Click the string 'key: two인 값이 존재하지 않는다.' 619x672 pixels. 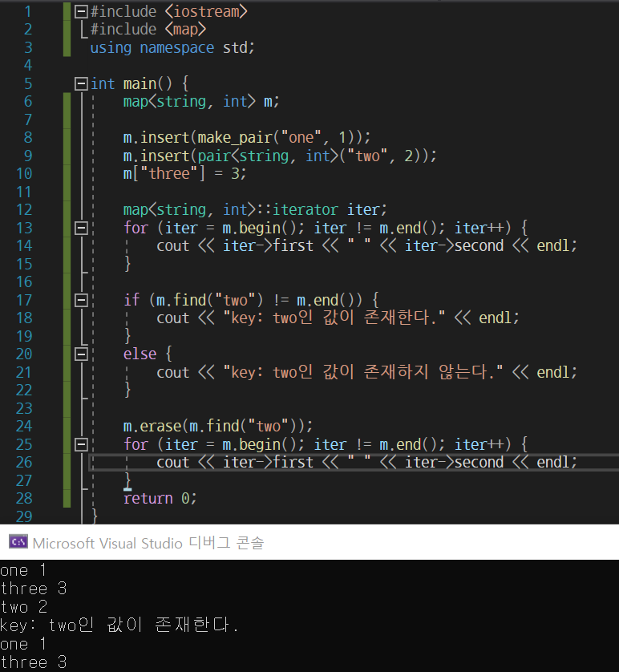(x=363, y=372)
